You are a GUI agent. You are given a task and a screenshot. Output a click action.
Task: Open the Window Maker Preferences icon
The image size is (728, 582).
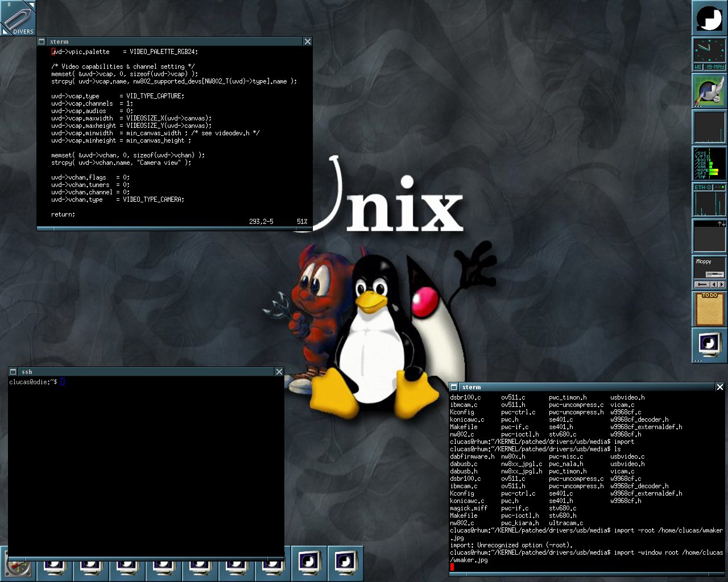(x=709, y=91)
